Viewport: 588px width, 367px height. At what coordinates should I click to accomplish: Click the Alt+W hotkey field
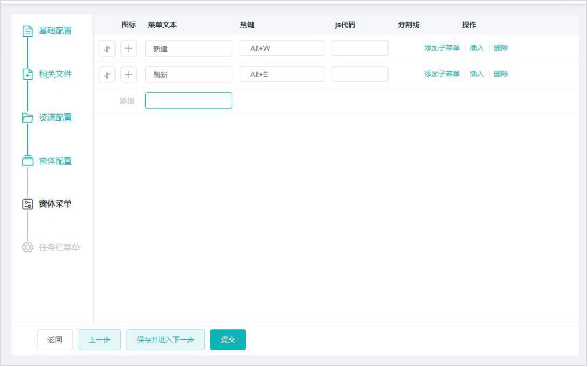click(x=282, y=48)
